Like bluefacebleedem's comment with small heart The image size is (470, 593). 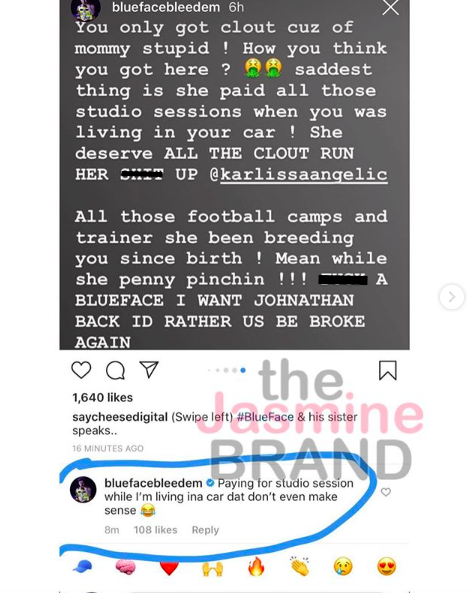[x=386, y=492]
